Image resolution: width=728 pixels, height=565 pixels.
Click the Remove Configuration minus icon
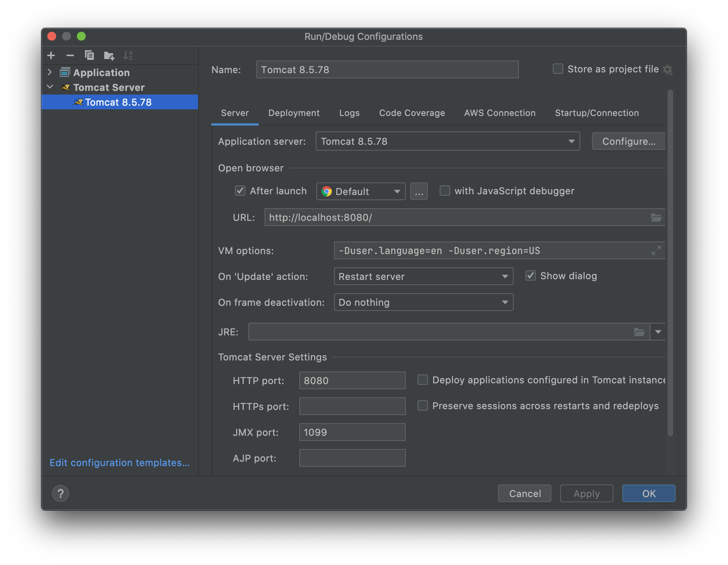70,55
